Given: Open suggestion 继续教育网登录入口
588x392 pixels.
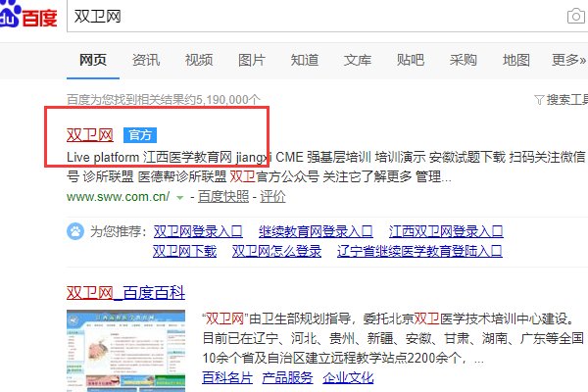Looking at the screenshot, I should (x=316, y=231).
